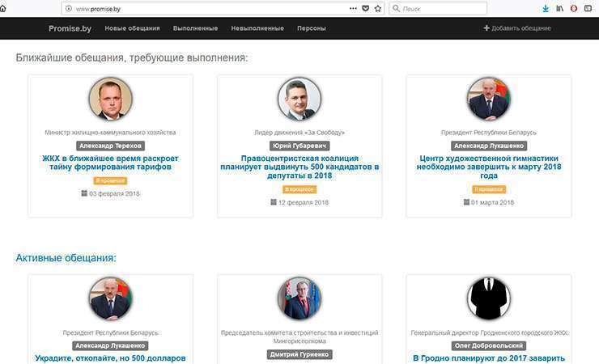
Task: Open the ЖКХ tariff promise headline link
Action: coord(110,162)
